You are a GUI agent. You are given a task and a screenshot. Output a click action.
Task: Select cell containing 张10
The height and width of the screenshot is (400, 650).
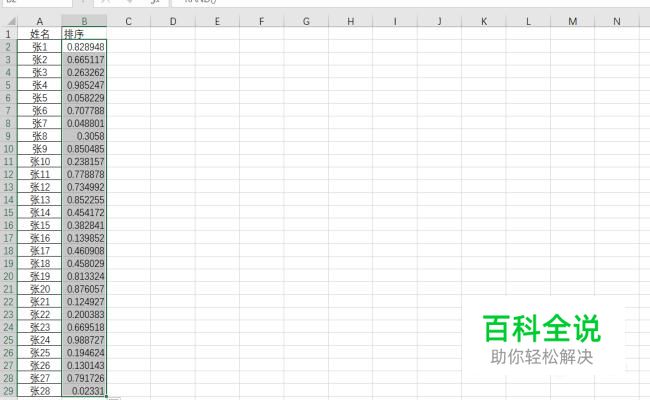coord(39,162)
